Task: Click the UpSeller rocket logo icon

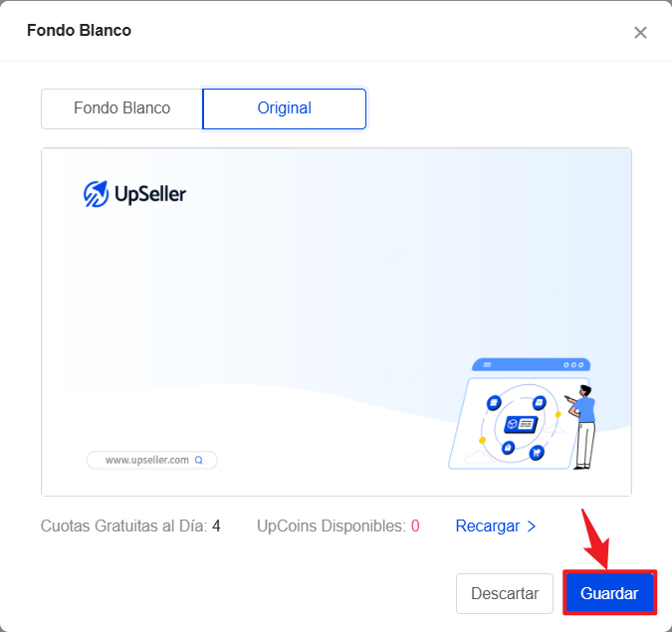Action: (97, 194)
